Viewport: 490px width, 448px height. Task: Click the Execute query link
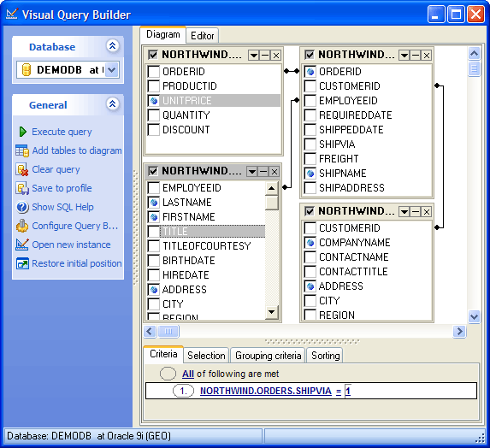click(x=62, y=132)
